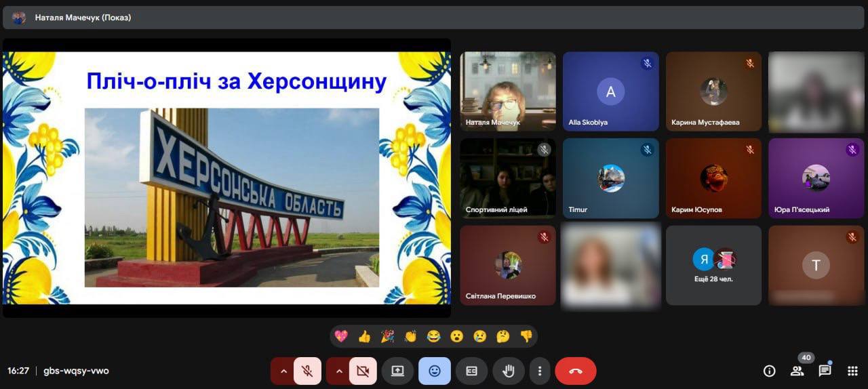Turn on the camera button
This screenshot has width=868, height=389.
363,371
